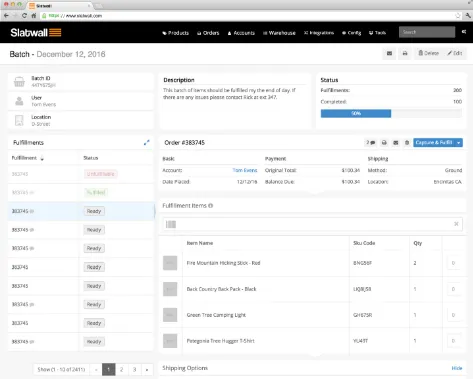Open the Capture & Fulfill dropdown arrow

459,143
